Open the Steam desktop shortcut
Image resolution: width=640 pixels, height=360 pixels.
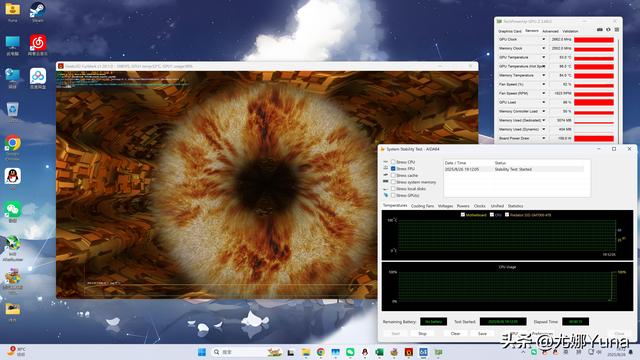tap(38, 11)
